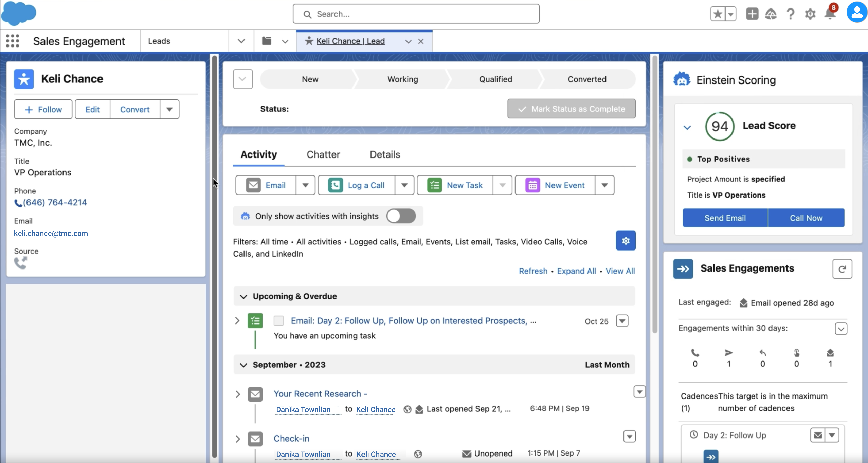
Task: Click the notifications bell icon
Action: [830, 14]
